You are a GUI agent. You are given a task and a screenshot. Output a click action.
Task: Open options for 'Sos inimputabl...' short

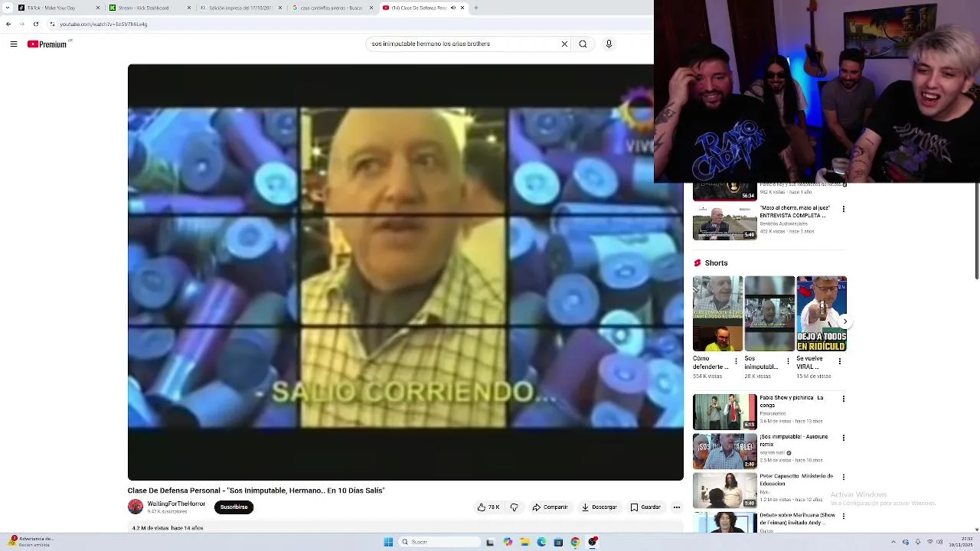coord(789,360)
